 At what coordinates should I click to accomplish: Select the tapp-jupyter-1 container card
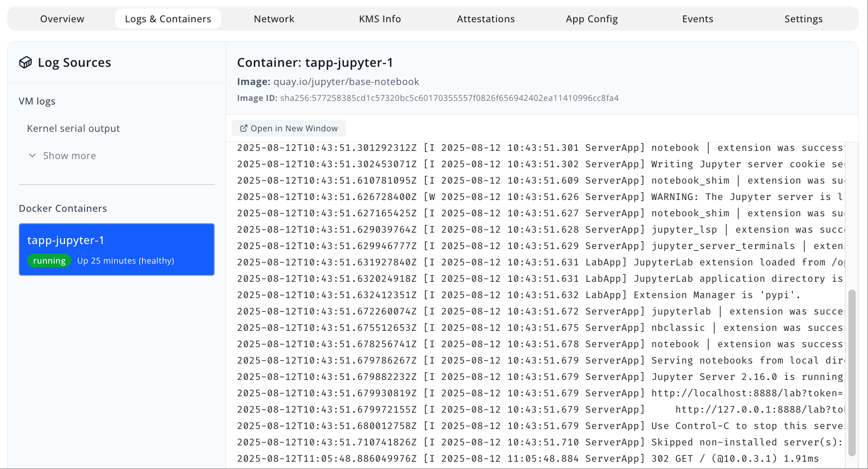tap(116, 249)
